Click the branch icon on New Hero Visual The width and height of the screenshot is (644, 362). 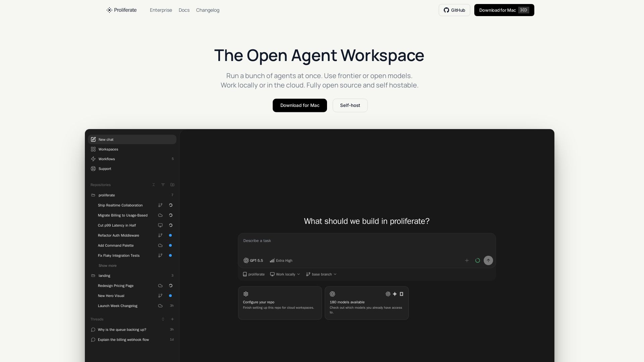(160, 296)
